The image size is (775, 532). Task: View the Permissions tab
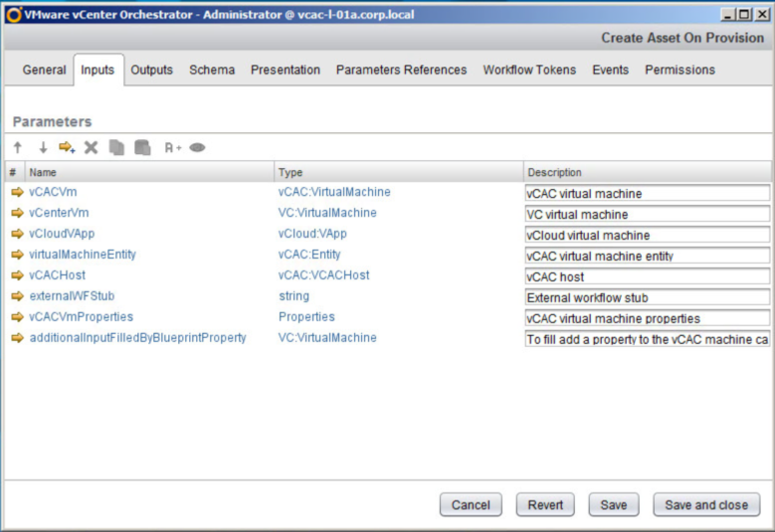click(x=679, y=70)
